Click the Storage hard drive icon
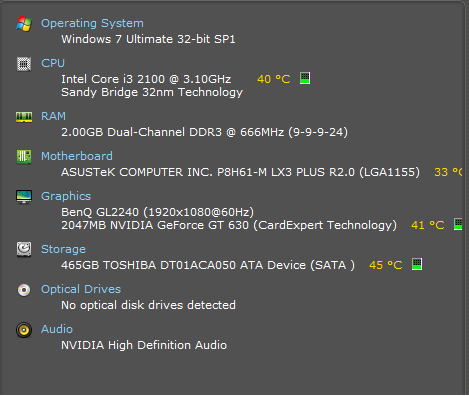 pos(24,249)
